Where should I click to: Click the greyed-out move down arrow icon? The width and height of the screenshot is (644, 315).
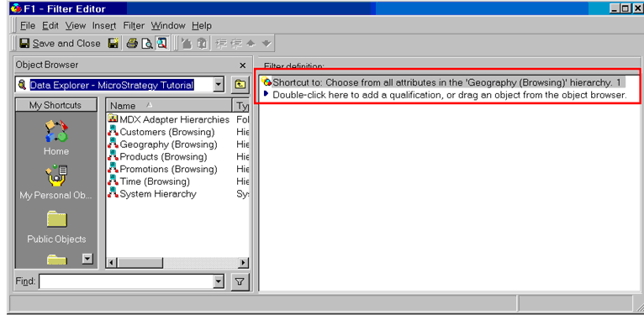(267, 43)
